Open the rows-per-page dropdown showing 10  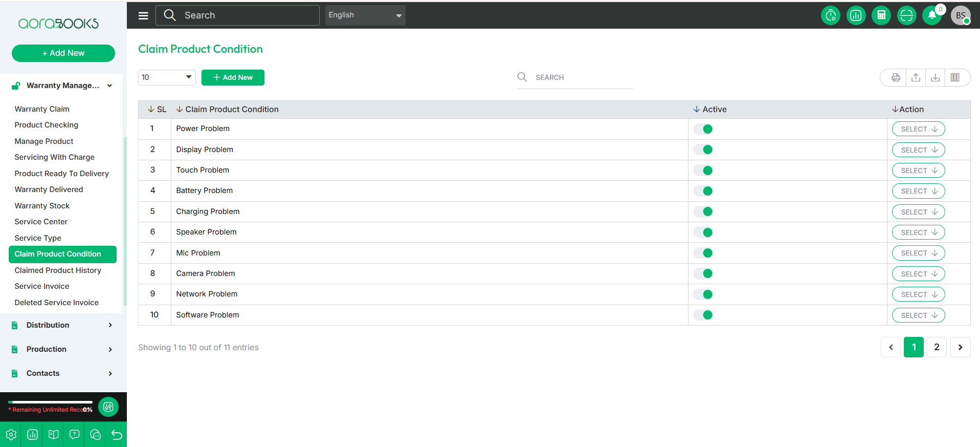pyautogui.click(x=167, y=77)
